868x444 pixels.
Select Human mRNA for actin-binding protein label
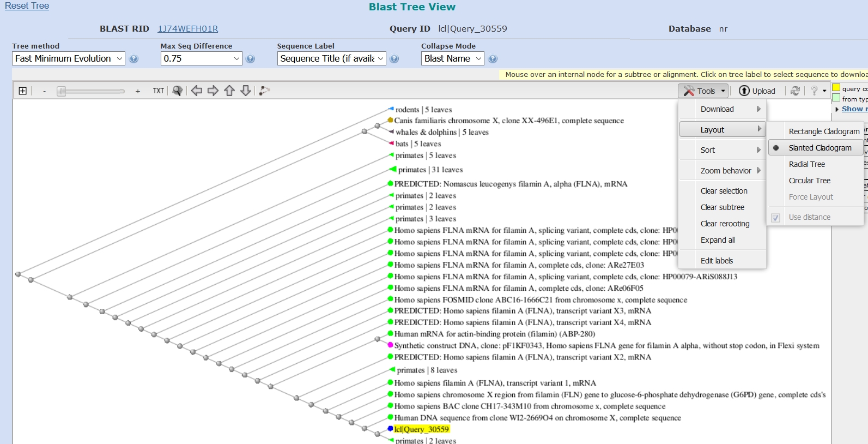[494, 334]
